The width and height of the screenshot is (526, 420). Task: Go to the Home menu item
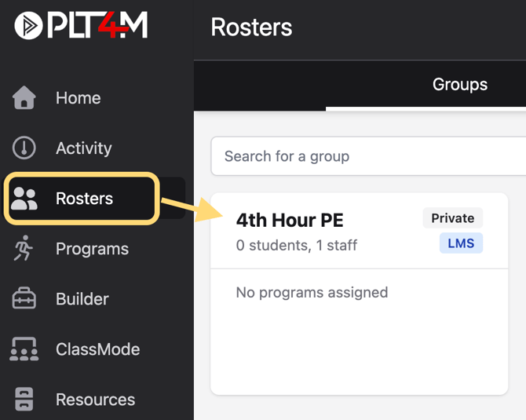pos(79,98)
